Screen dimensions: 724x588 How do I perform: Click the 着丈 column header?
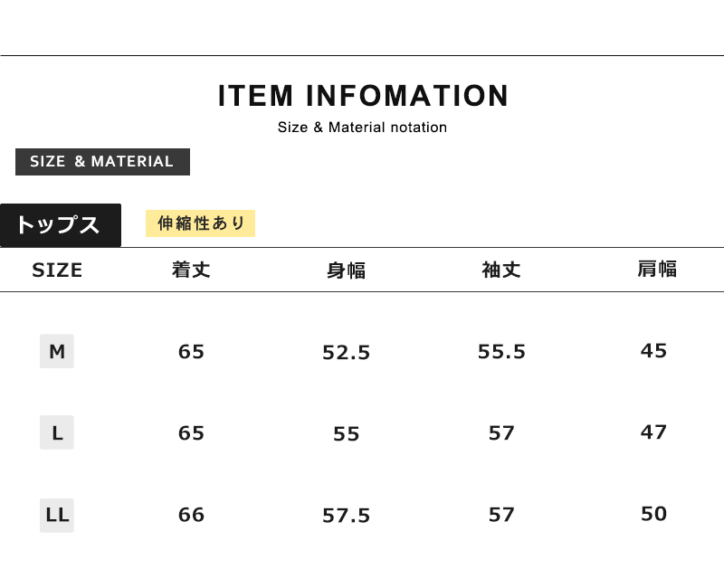pyautogui.click(x=191, y=270)
